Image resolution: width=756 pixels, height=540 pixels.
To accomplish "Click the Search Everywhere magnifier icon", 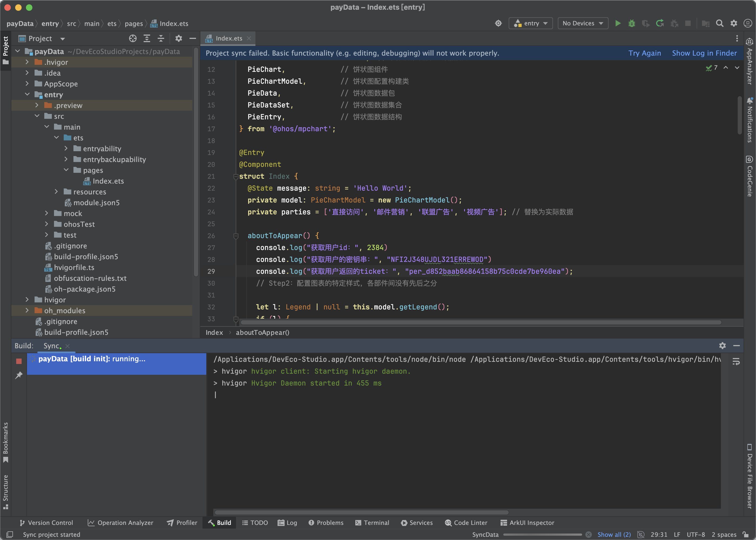I will [720, 23].
